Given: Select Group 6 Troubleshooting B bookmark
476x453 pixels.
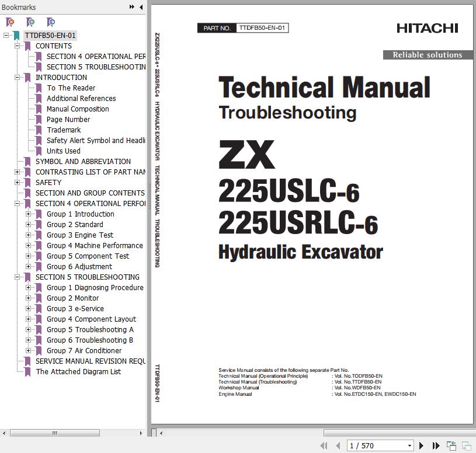Looking at the screenshot, I should [x=90, y=340].
